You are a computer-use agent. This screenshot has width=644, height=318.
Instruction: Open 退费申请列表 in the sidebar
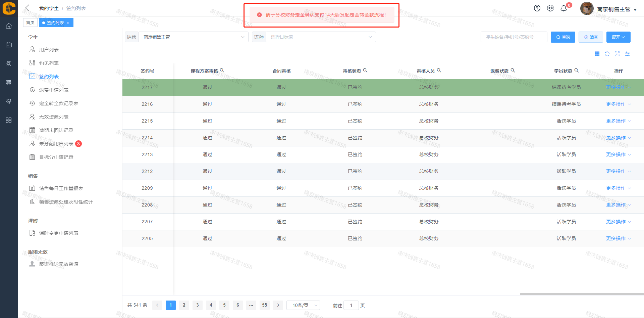(x=54, y=90)
